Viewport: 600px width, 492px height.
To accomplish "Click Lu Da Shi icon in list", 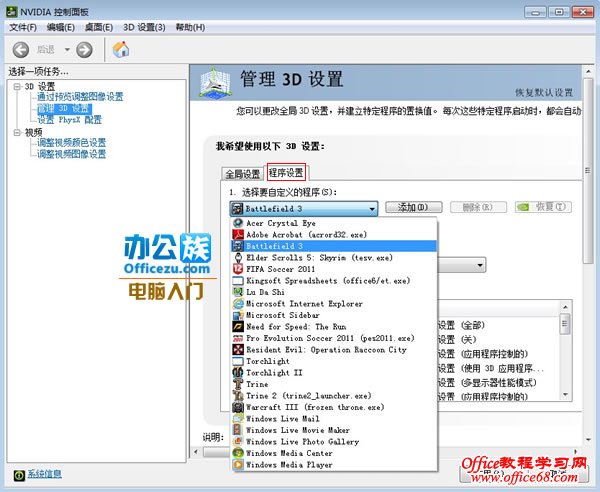I will click(238, 292).
